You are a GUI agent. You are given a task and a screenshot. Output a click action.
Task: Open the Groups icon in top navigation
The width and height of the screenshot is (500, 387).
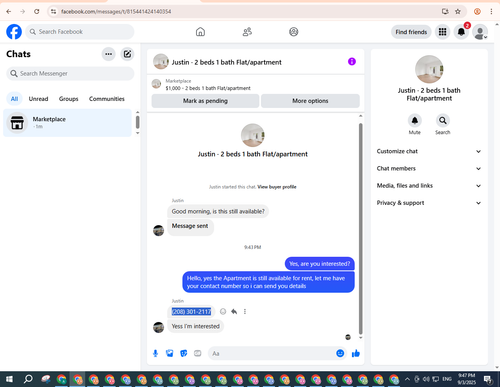tap(294, 32)
